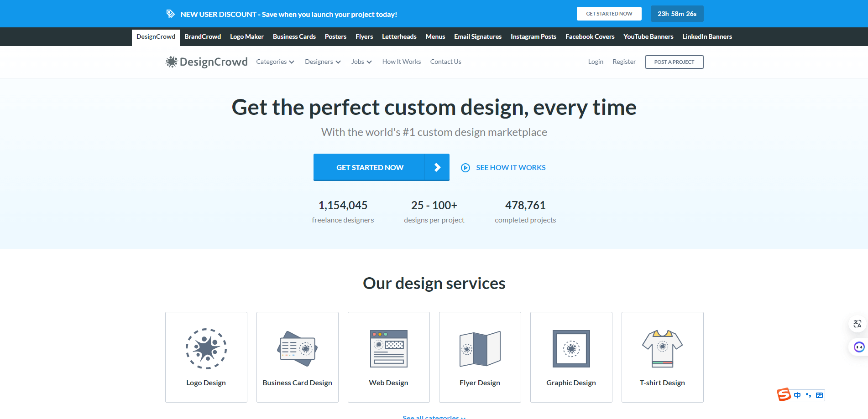Click Post a Project button
Screen dimensions: 868x419
click(x=674, y=62)
